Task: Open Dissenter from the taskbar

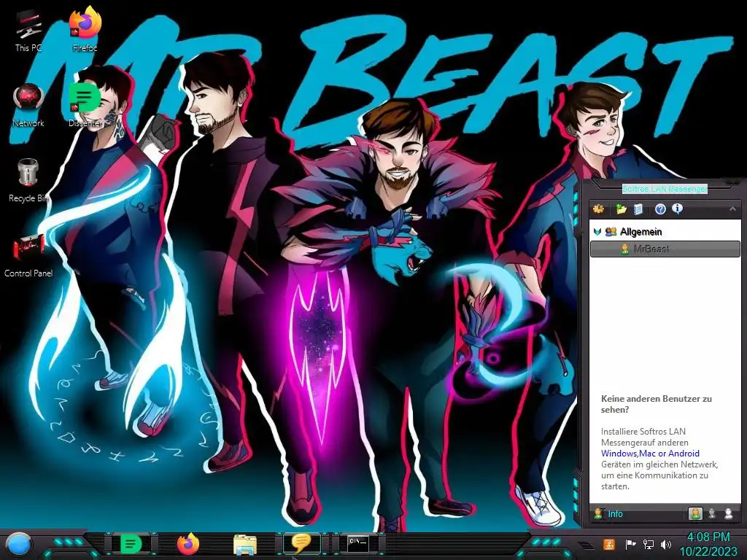Action: click(x=131, y=544)
